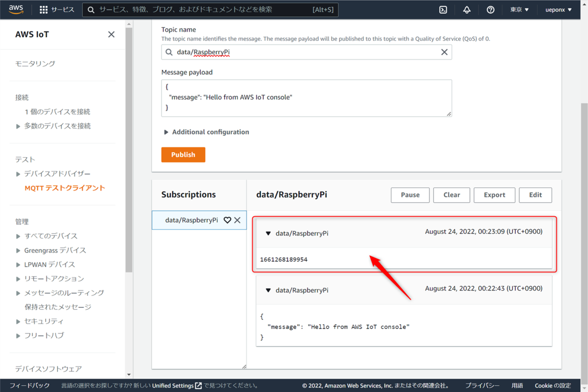Open 保持されたメッセージ
This screenshot has height=392, width=588.
(58, 307)
